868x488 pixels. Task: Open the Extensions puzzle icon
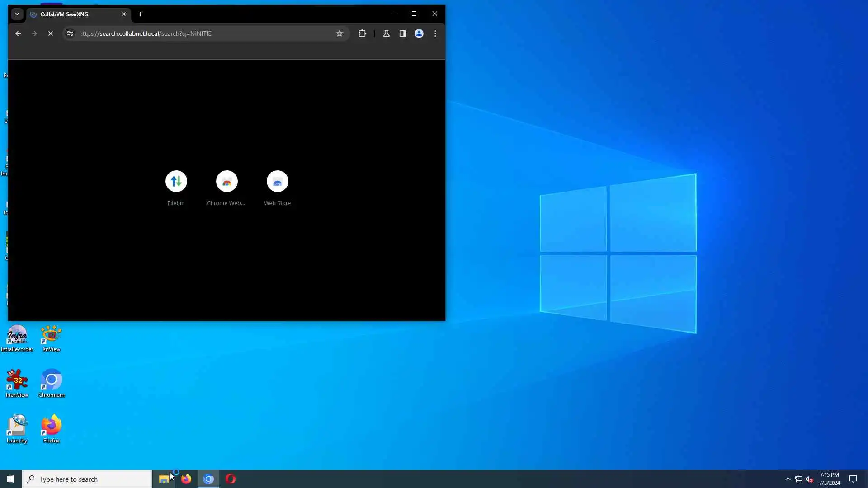362,33
